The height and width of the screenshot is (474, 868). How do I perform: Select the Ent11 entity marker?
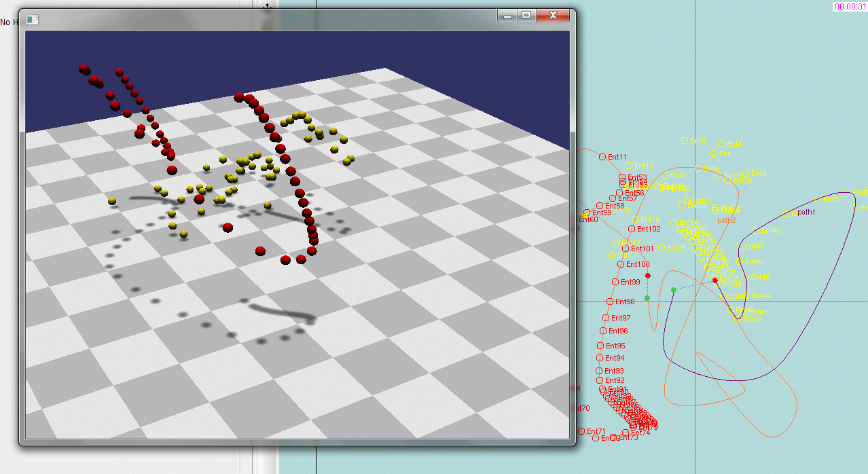pos(602,157)
